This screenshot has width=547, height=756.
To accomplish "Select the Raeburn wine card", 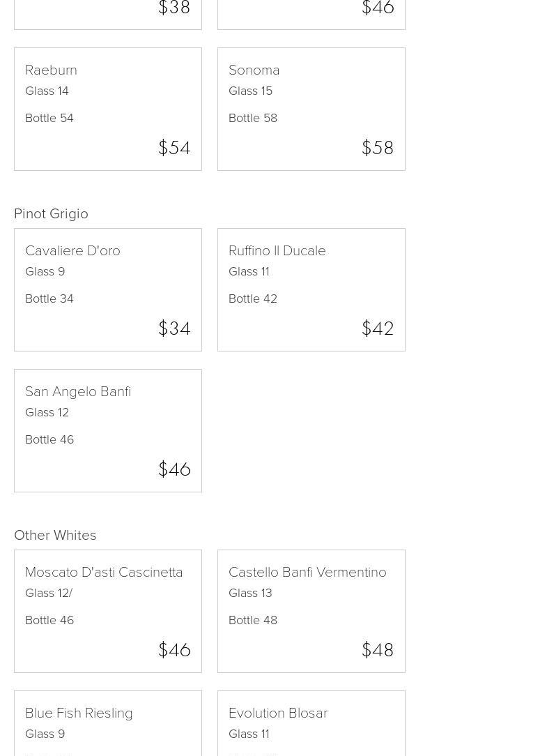I will pyautogui.click(x=108, y=109).
